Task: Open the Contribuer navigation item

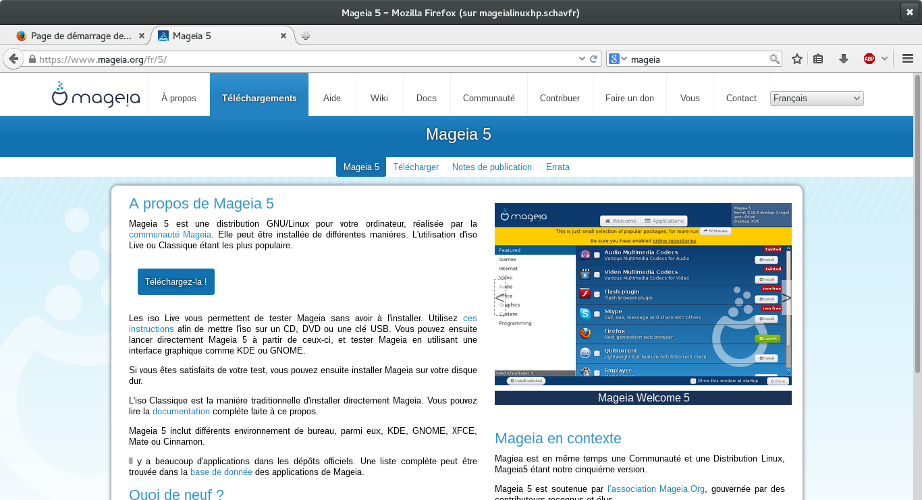Action: click(560, 98)
